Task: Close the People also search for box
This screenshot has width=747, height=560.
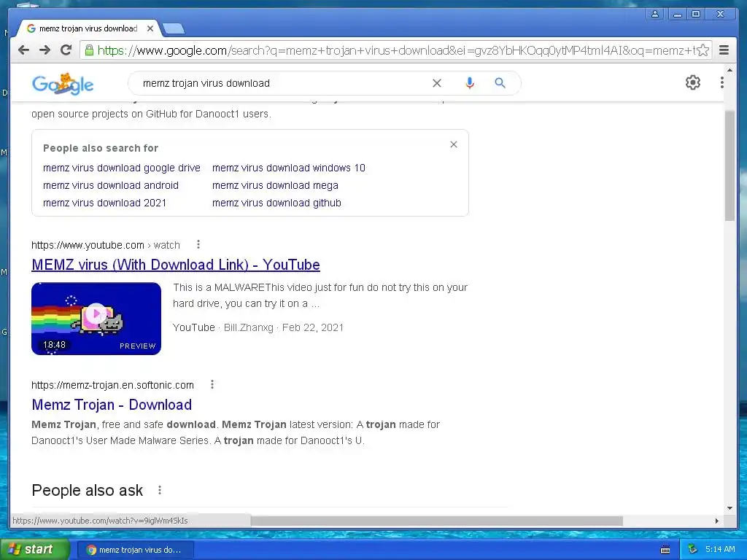Action: pyautogui.click(x=454, y=144)
